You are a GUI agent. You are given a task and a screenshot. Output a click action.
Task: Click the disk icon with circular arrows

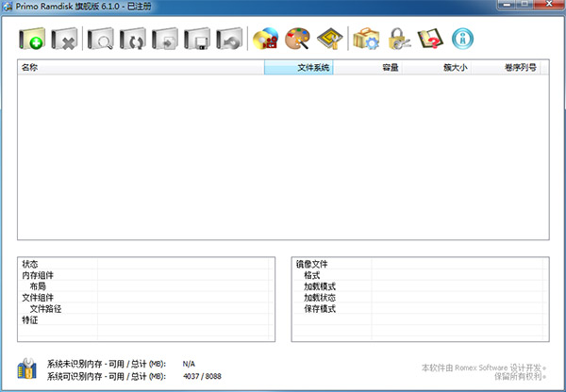133,40
